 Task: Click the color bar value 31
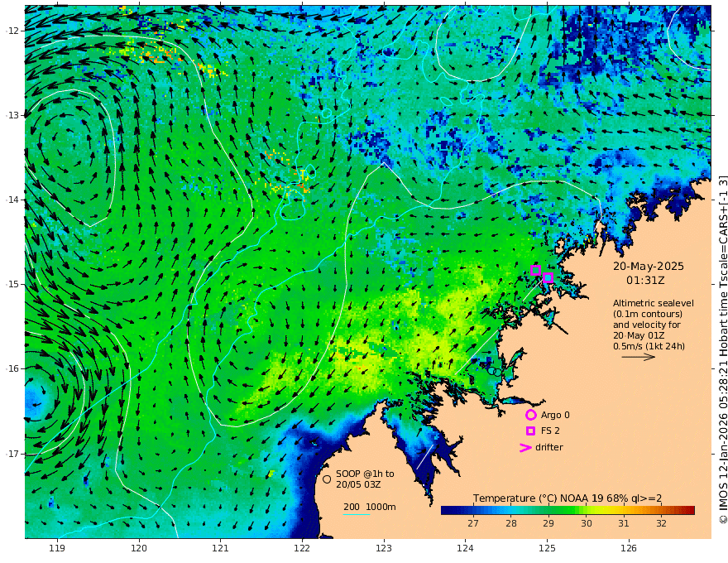pyautogui.click(x=624, y=523)
